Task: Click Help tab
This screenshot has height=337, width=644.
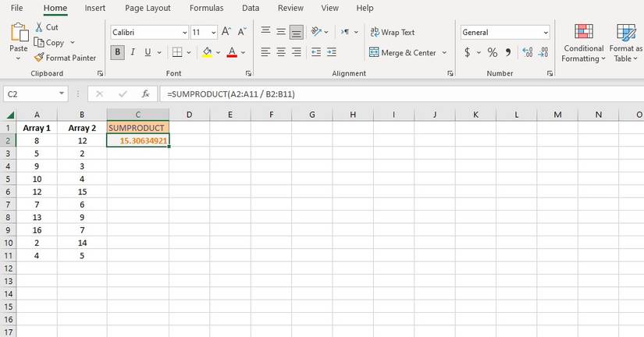Action: [365, 8]
